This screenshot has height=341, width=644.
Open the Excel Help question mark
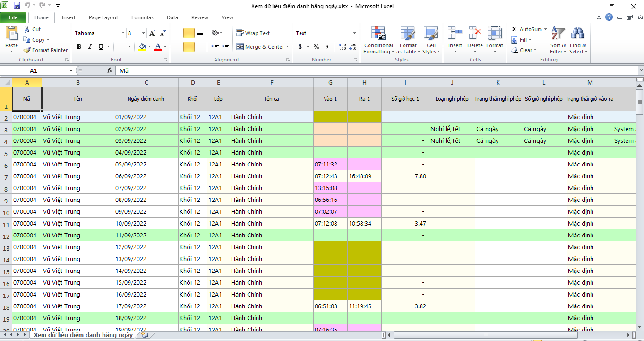tap(609, 17)
